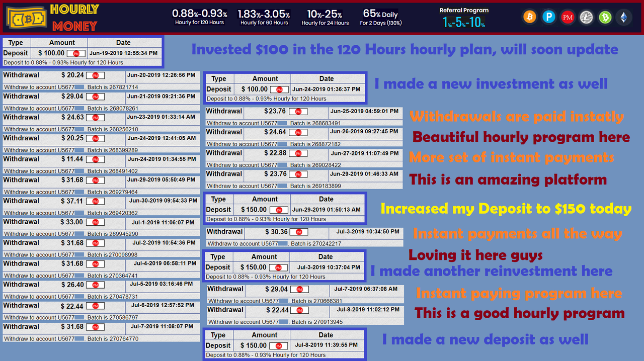Image resolution: width=644 pixels, height=361 pixels.
Task: Click the $11.44 withdrawal amount
Action: [x=73, y=159]
